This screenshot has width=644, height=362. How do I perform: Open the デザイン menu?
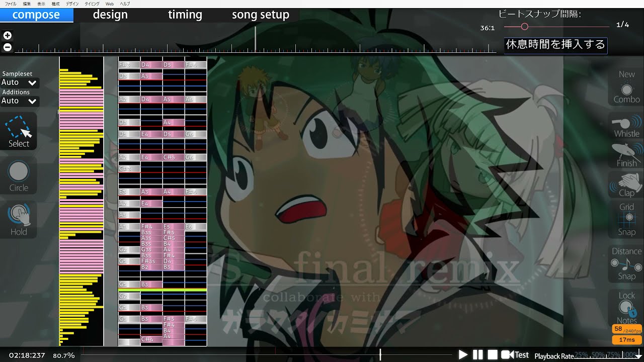[x=72, y=4]
